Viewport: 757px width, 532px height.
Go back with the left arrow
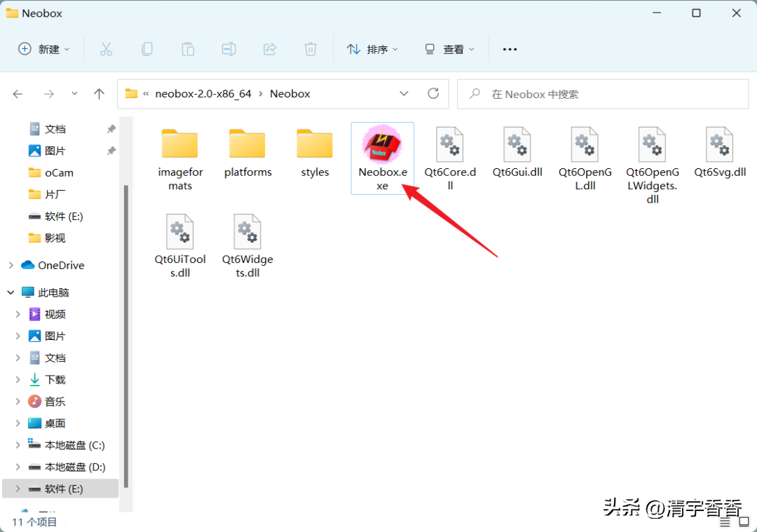[18, 94]
